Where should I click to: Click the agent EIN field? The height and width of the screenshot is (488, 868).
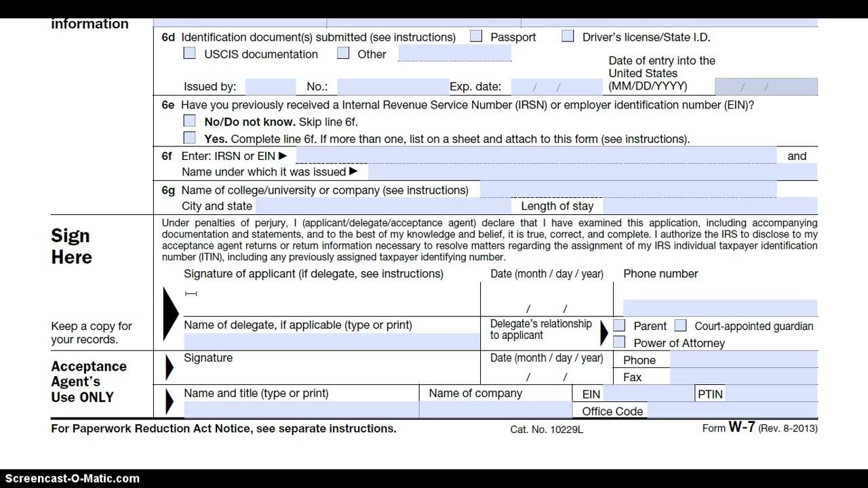(649, 393)
